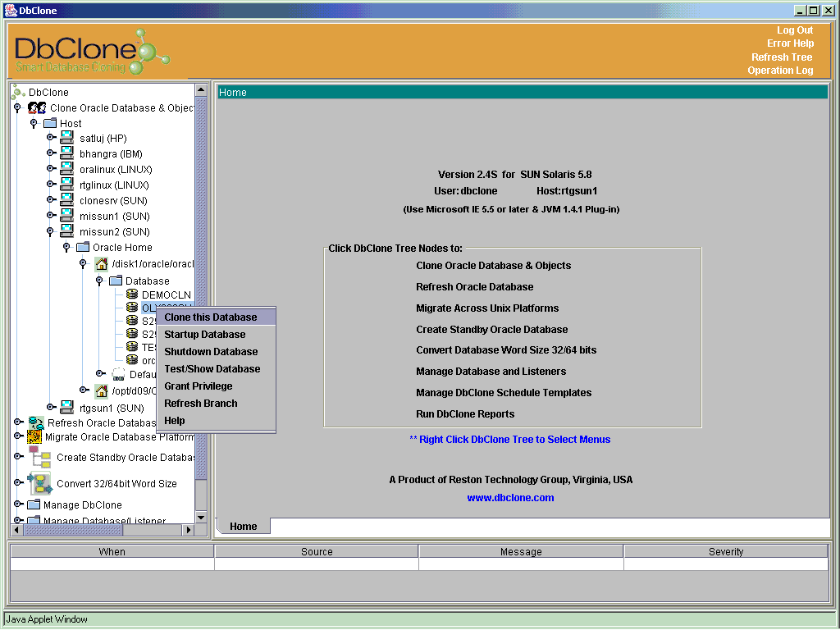
Task: Click the tree horizontal scroll left arrow
Action: coord(16,530)
